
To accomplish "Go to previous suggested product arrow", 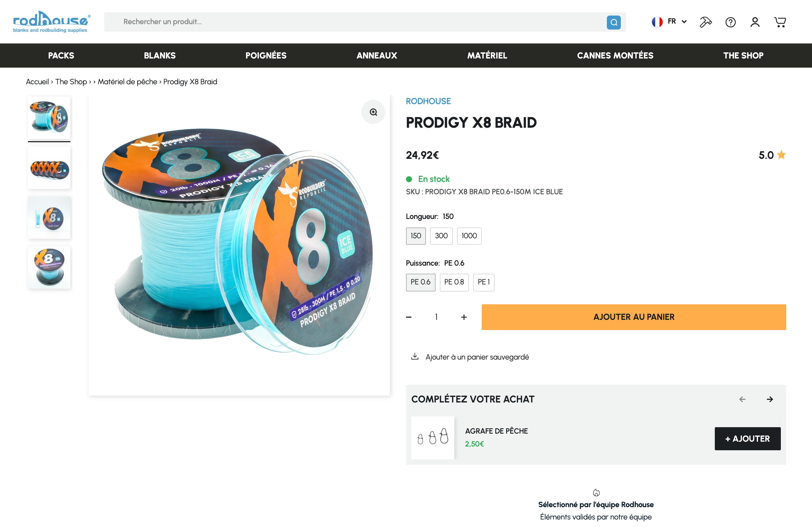I will point(742,399).
